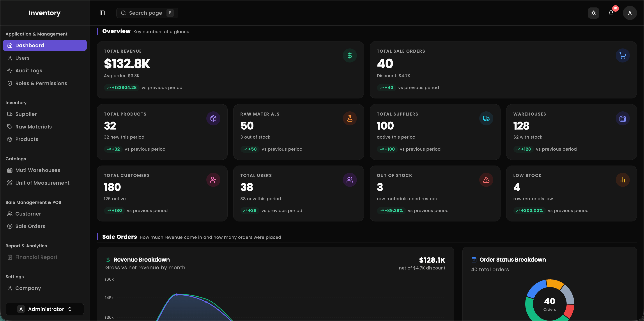The height and width of the screenshot is (321, 644).
Task: Click the +132804.28 revenue change badge
Action: click(122, 87)
